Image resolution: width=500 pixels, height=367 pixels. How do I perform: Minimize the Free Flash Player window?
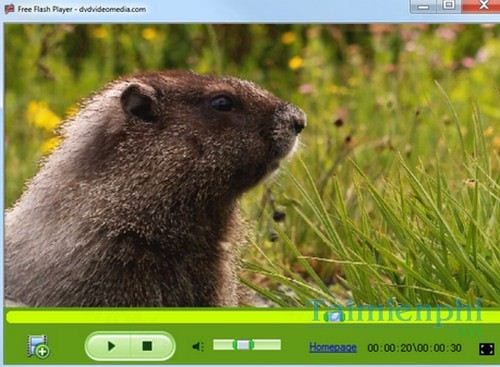click(x=423, y=6)
